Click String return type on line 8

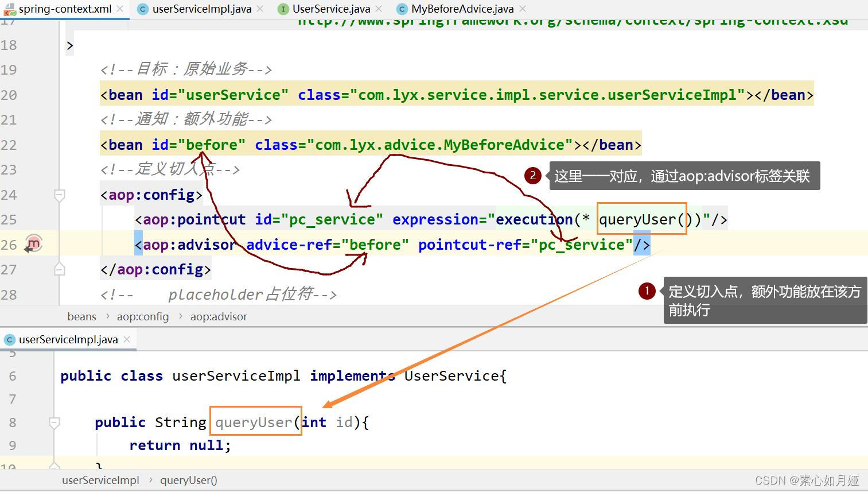[180, 422]
